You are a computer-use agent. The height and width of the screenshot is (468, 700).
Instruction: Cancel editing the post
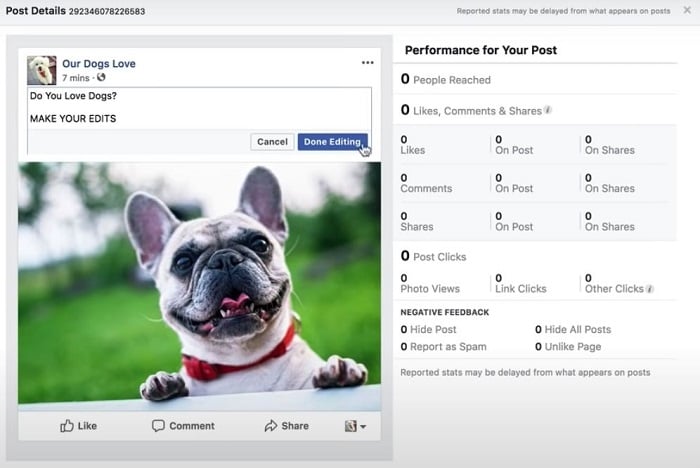(x=272, y=142)
